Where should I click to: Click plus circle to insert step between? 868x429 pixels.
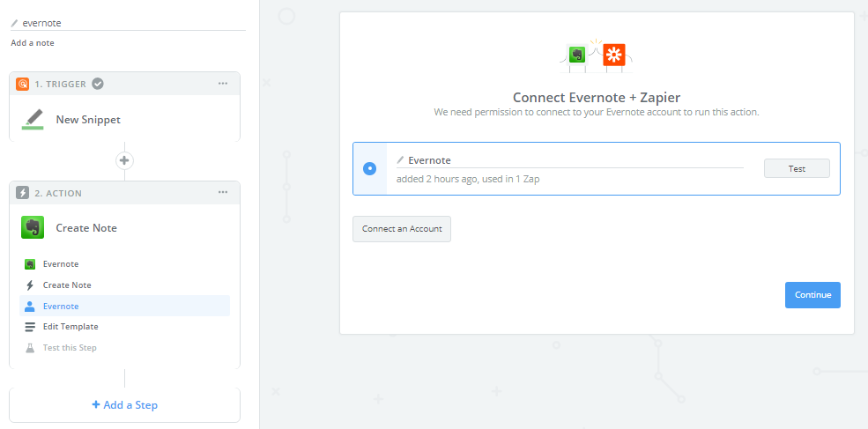[124, 160]
